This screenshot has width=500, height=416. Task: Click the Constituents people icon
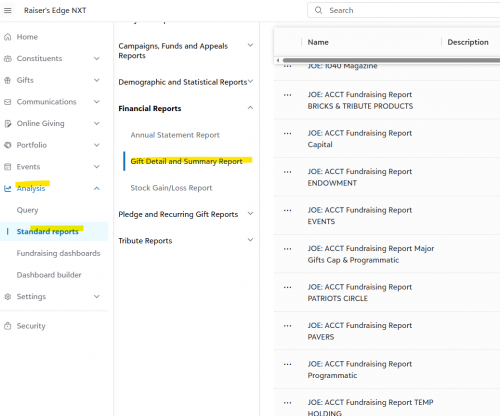pyautogui.click(x=7, y=59)
